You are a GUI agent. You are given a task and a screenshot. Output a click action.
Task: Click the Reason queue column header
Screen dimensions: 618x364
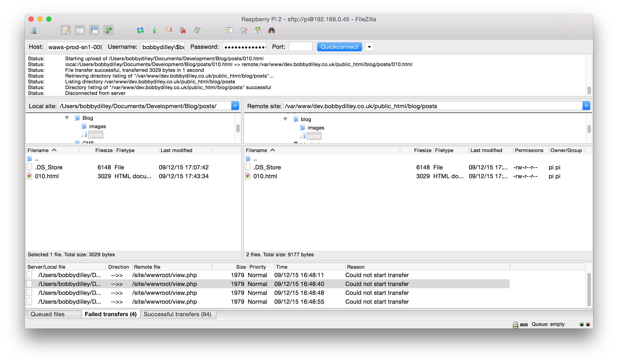pyautogui.click(x=427, y=267)
